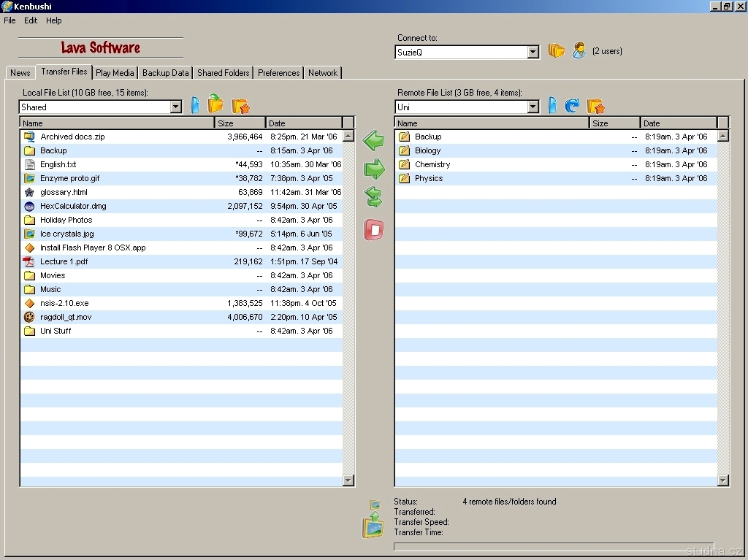Click the local folder up icon
This screenshot has height=560, width=748.
point(215,104)
